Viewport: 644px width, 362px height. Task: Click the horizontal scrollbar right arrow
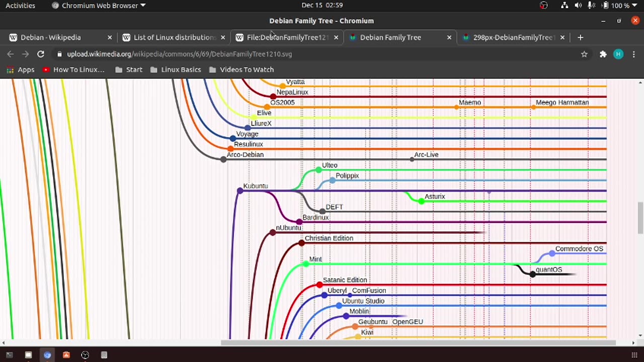[x=633, y=343]
